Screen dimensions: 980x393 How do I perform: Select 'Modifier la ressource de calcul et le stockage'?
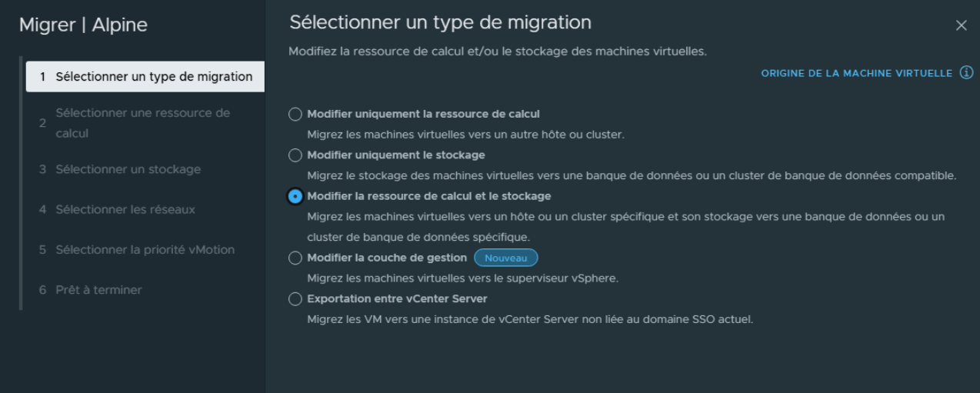click(x=295, y=197)
